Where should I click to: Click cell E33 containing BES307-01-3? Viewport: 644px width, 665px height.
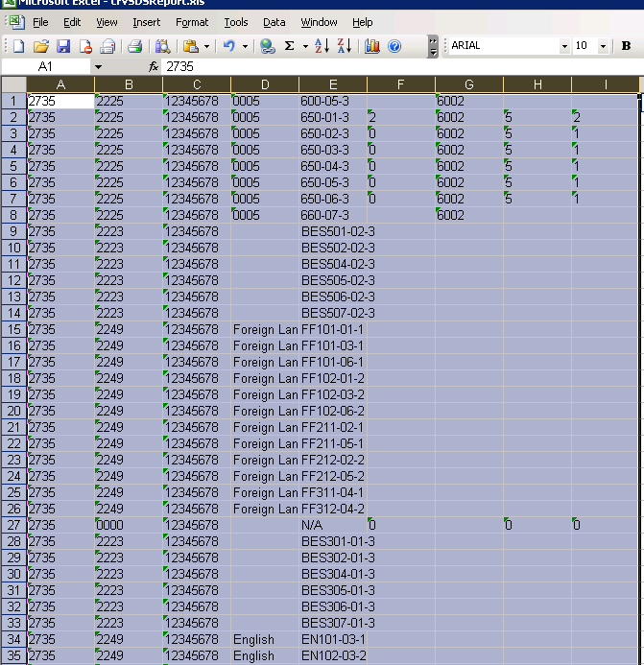(333, 623)
